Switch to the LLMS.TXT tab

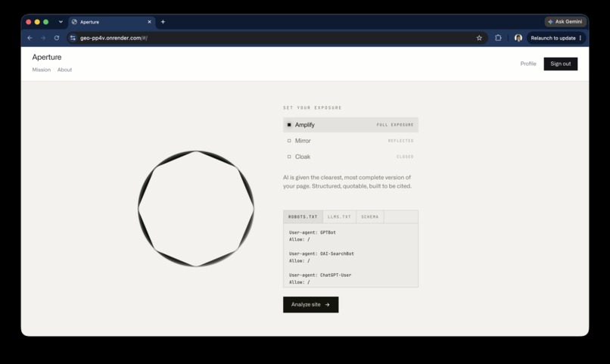[x=339, y=216]
